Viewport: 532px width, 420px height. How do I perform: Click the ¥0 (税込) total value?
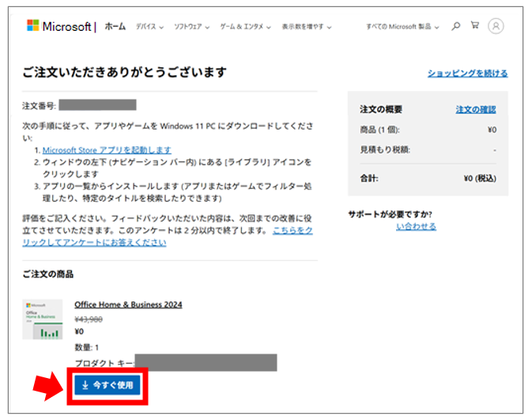[x=480, y=178]
